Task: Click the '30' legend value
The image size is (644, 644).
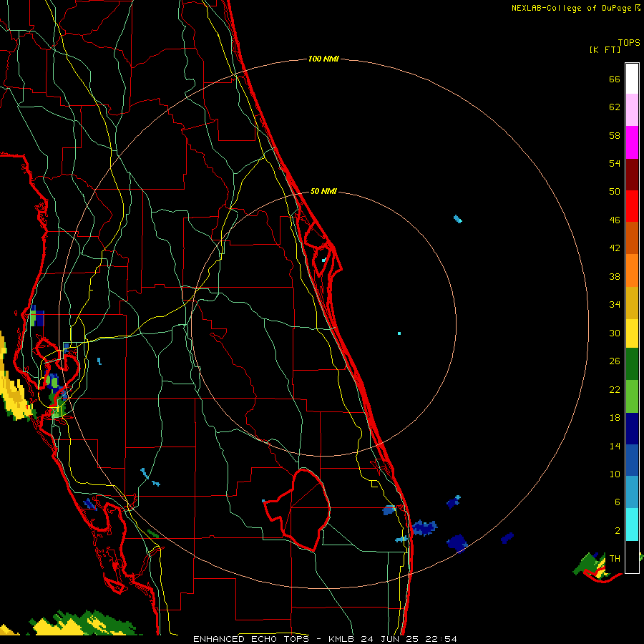Action: click(x=615, y=333)
